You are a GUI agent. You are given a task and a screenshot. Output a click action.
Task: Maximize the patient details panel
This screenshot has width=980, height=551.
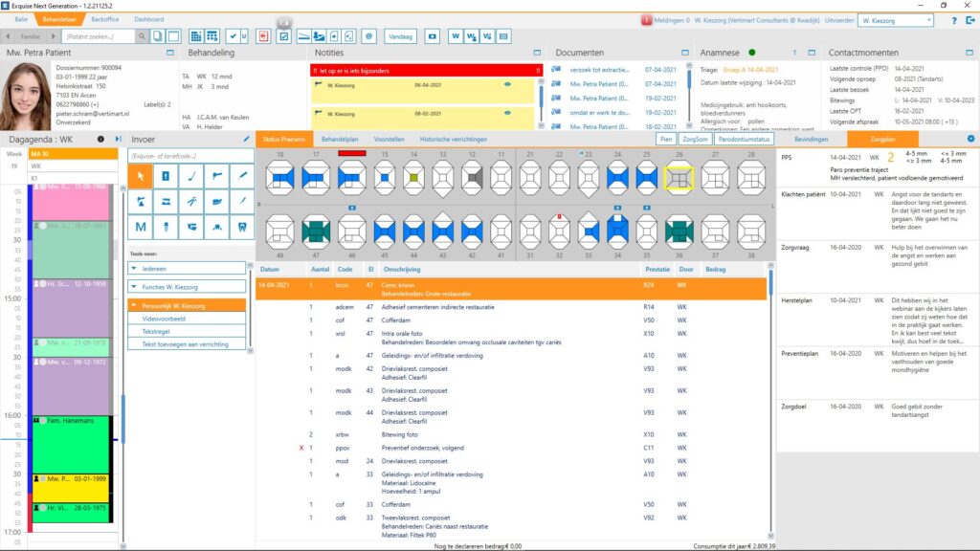[x=170, y=53]
